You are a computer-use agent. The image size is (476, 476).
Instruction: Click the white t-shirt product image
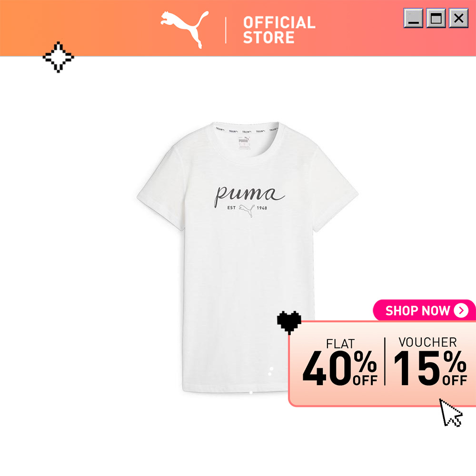(248, 257)
